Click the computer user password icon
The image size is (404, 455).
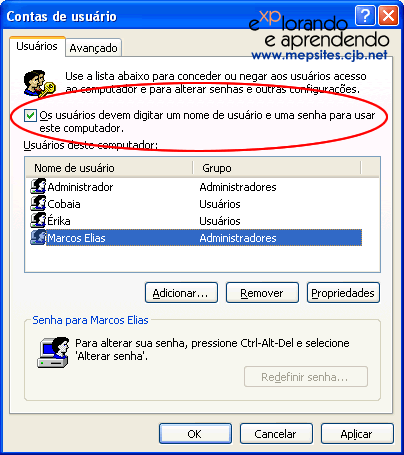coord(53,352)
